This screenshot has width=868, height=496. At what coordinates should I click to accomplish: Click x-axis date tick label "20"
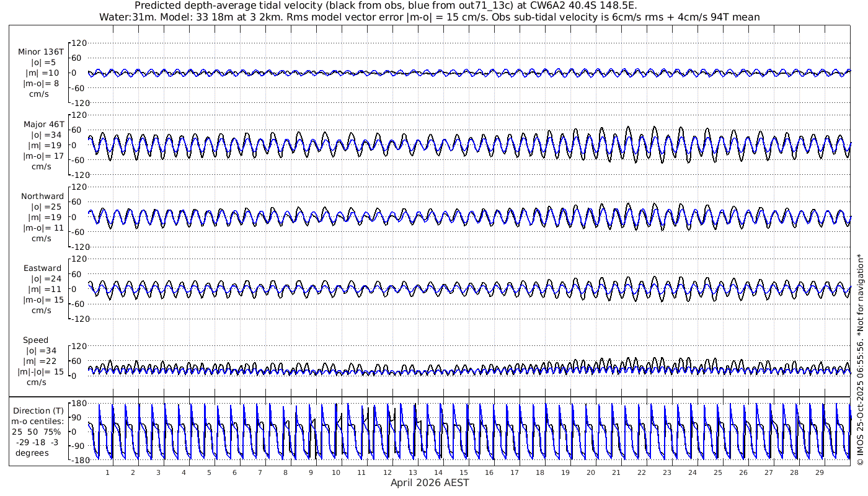click(591, 472)
